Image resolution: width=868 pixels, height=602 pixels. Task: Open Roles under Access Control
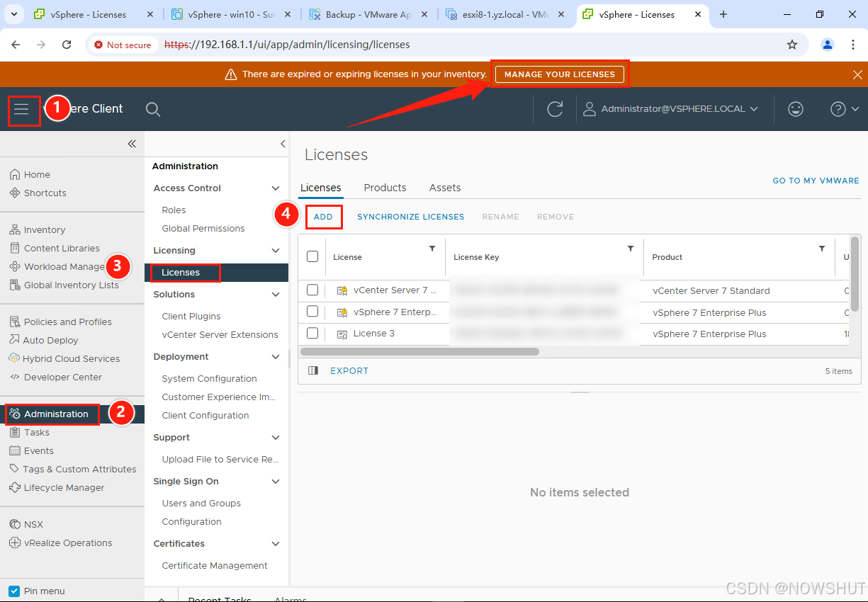coord(174,210)
